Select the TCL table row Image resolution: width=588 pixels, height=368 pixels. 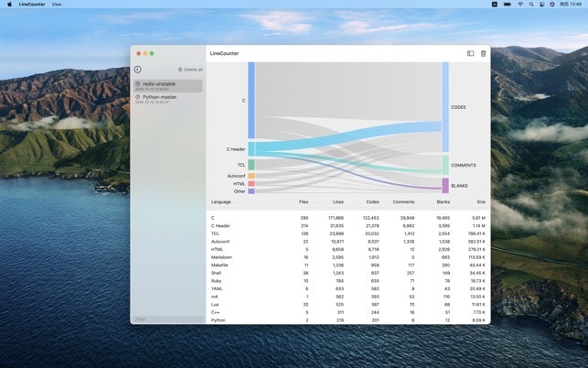[x=348, y=233]
